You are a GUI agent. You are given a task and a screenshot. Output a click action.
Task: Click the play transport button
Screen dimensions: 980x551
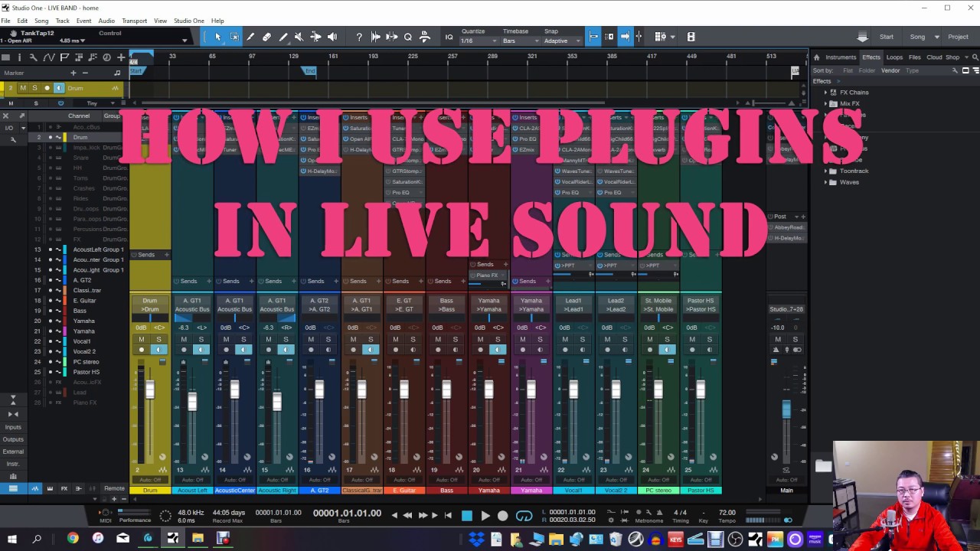pyautogui.click(x=485, y=516)
